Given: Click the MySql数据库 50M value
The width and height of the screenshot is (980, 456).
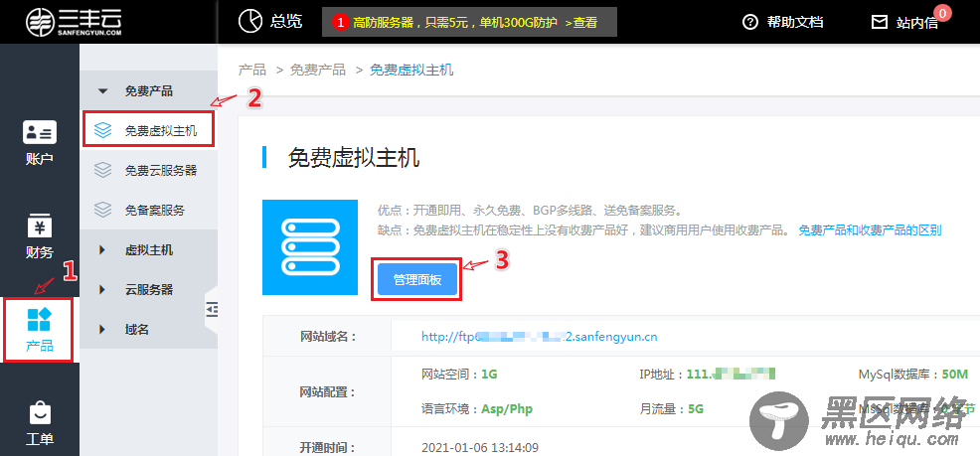Looking at the screenshot, I should [955, 375].
